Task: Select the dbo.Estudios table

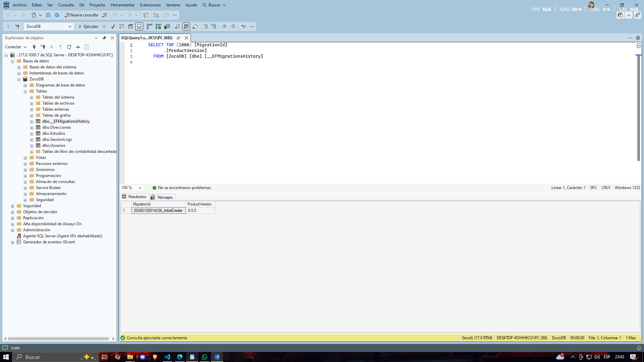Action: 54,133
